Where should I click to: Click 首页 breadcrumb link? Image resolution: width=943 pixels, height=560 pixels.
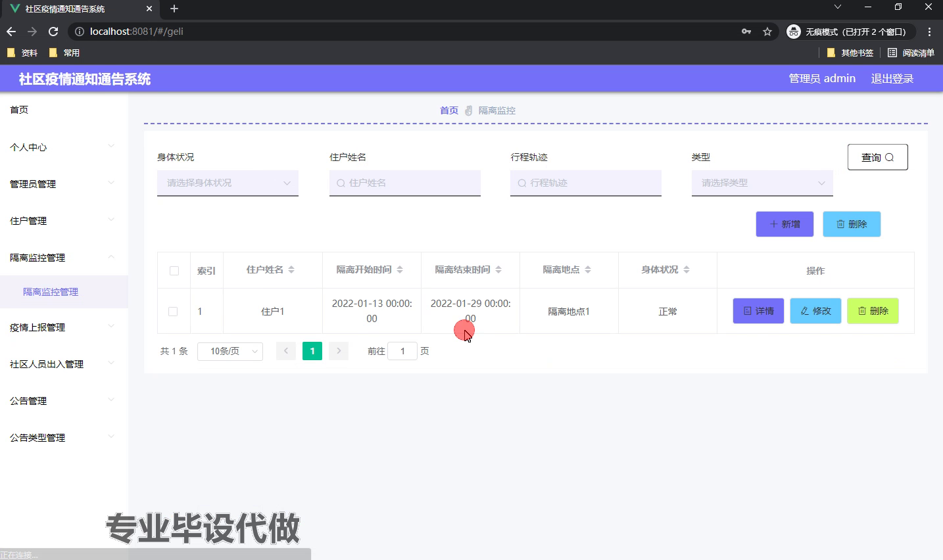click(x=449, y=110)
